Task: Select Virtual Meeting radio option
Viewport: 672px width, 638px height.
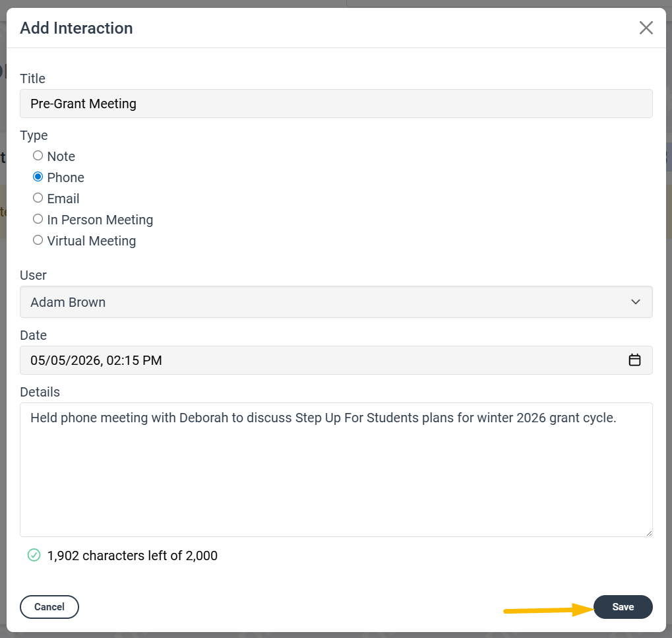Action: [38, 240]
